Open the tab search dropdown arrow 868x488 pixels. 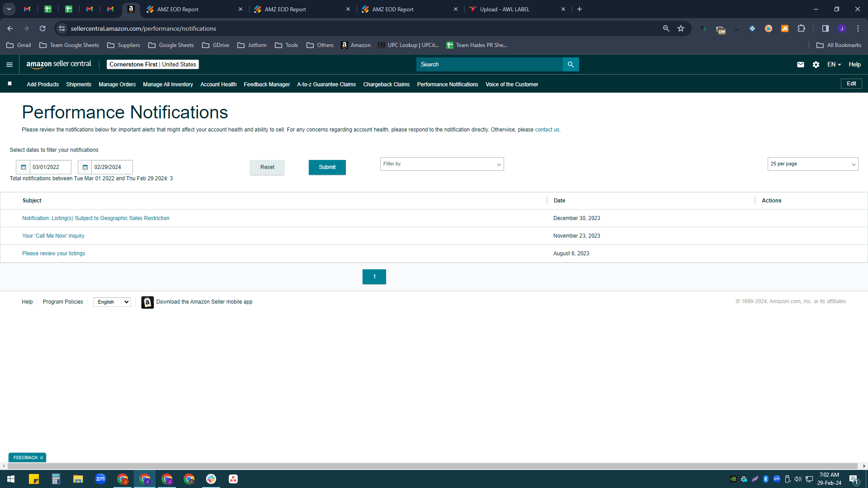pos(9,9)
